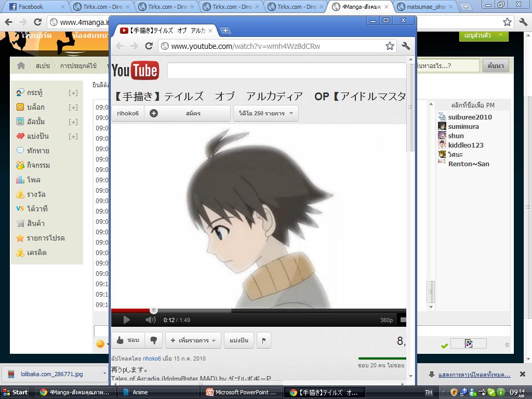This screenshot has height=399, width=532.
Task: Switch to Microsoft PowerPoint in taskbar
Action: click(x=241, y=392)
